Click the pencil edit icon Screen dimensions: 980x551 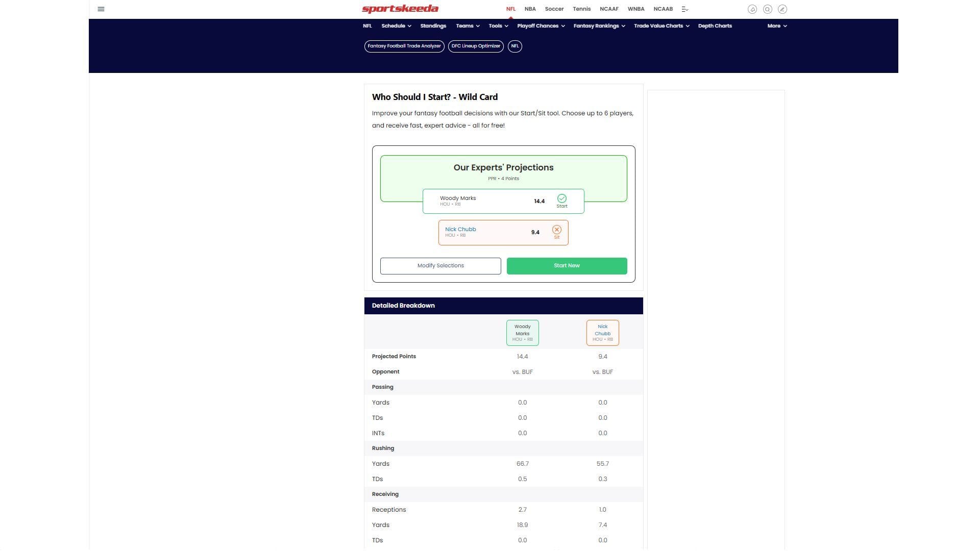[x=782, y=9]
